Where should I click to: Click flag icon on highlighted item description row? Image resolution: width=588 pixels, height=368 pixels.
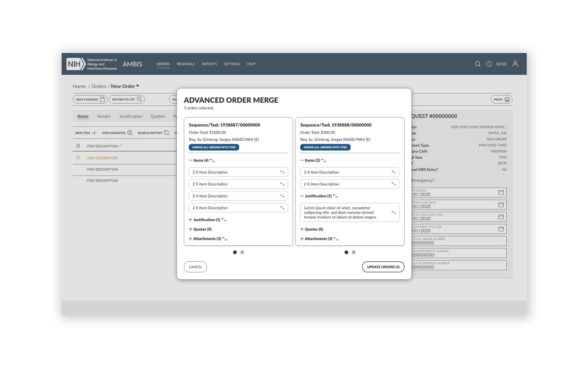click(78, 158)
